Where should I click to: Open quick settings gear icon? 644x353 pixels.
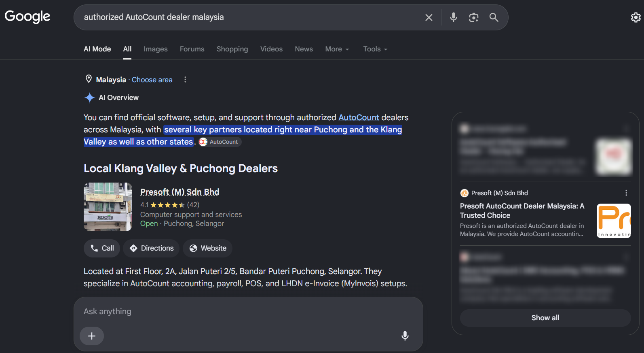pyautogui.click(x=636, y=17)
